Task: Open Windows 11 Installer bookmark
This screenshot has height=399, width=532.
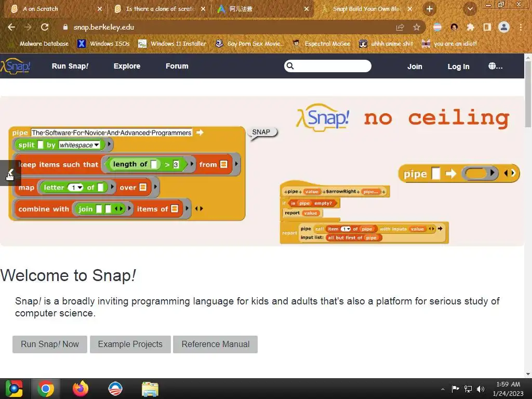Action: coord(172,44)
